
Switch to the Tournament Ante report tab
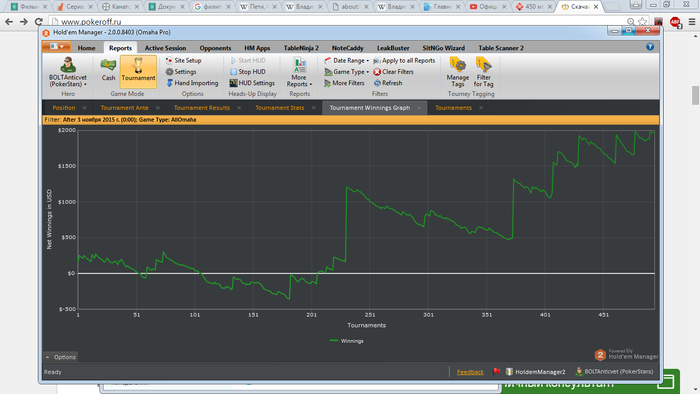[125, 108]
